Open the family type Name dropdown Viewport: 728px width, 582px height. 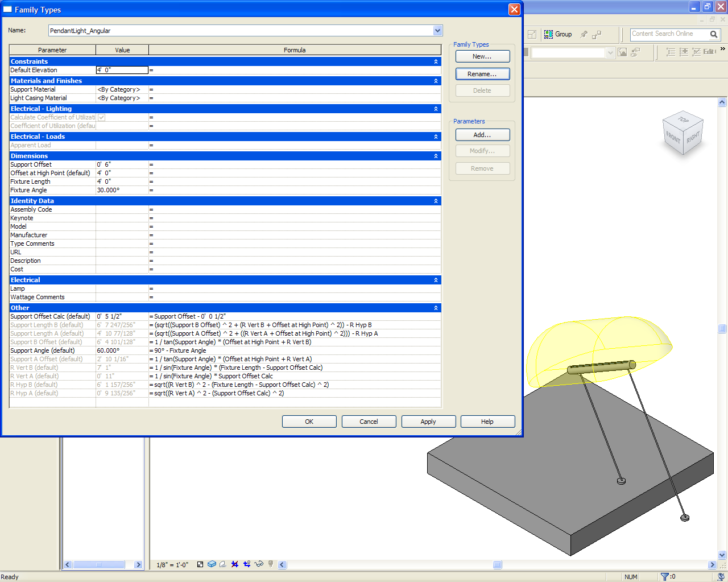437,31
